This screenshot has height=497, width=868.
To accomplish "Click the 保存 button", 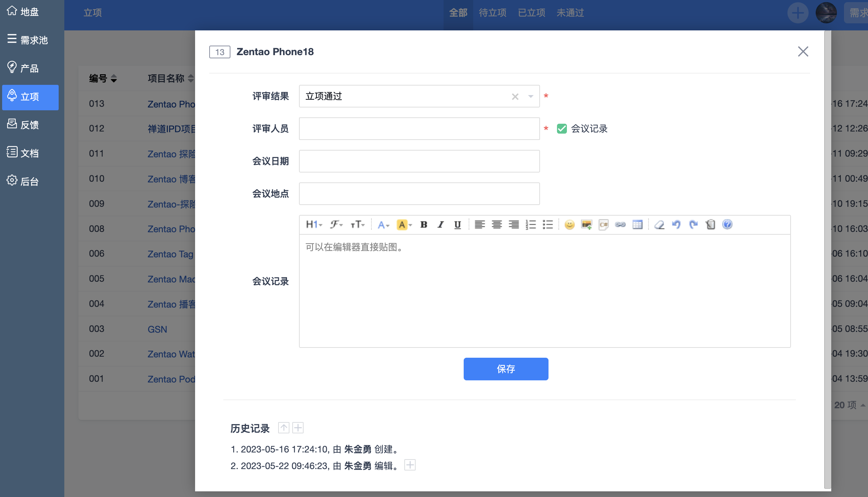I will coord(506,369).
